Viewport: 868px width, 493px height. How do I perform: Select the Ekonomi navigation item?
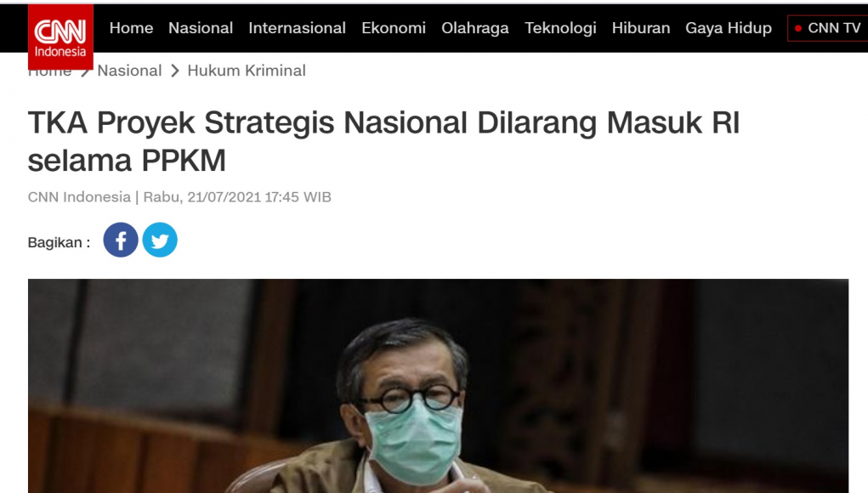click(x=394, y=28)
